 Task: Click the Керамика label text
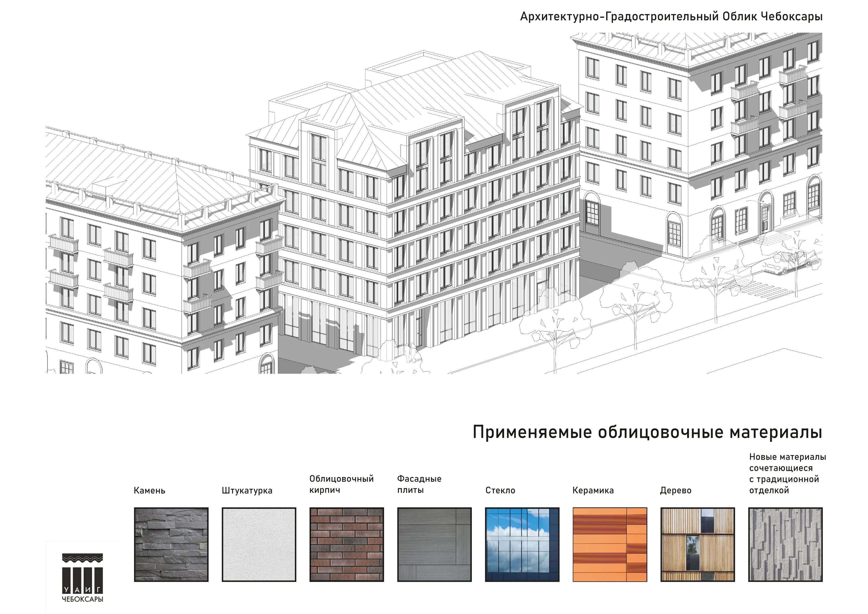click(x=593, y=490)
